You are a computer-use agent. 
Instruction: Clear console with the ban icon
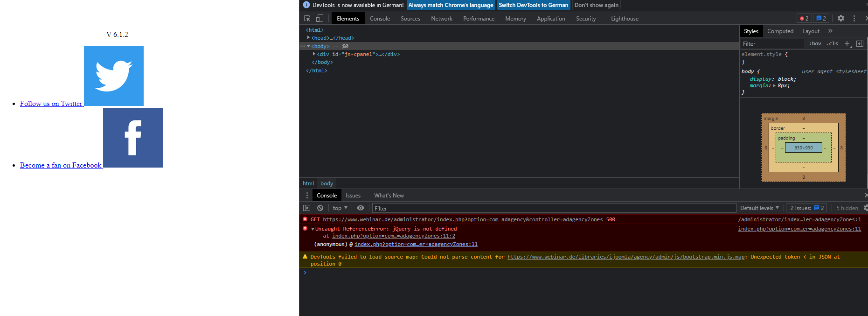coord(320,208)
